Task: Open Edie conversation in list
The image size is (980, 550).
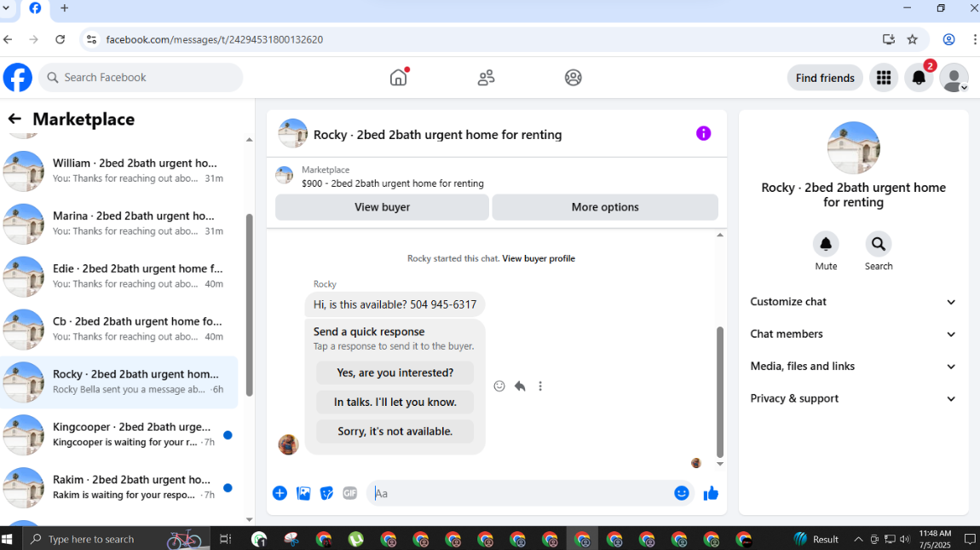Action: (x=118, y=276)
